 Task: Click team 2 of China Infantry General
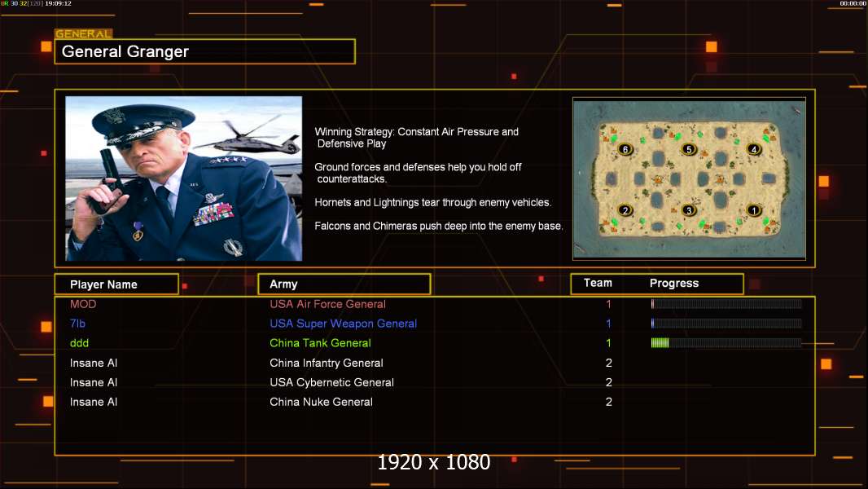click(x=609, y=363)
